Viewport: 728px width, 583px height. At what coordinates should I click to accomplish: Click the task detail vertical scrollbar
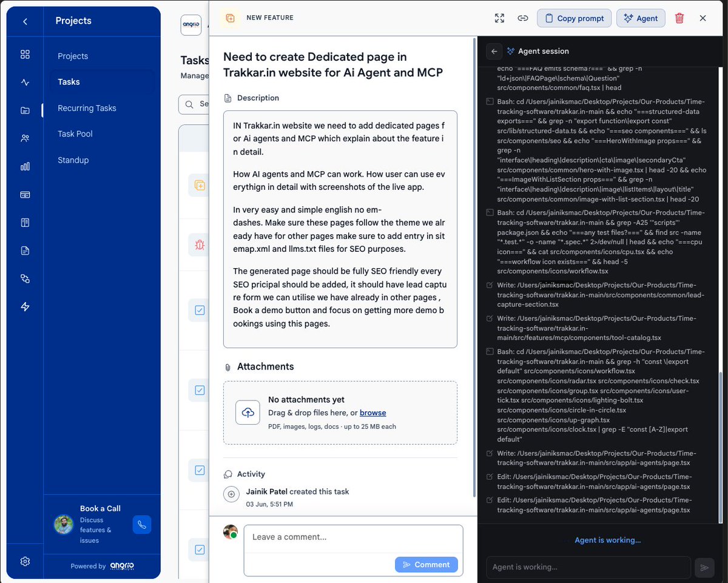474,266
